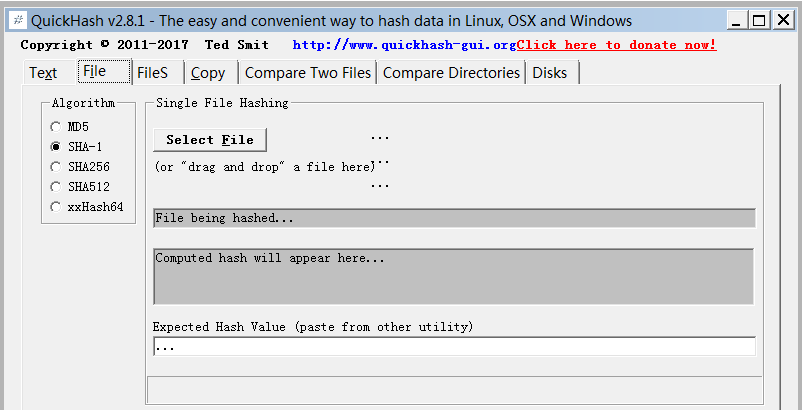
Task: Click the 'File being hashed' field
Action: (454, 218)
